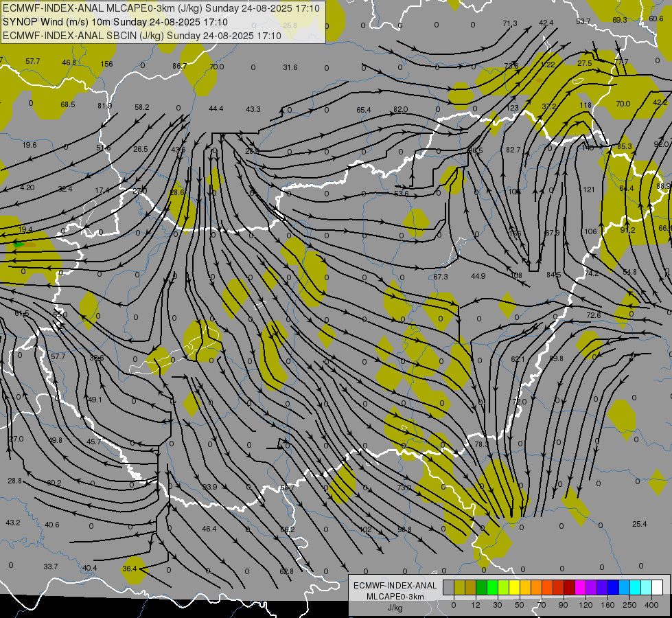Click the SYNOP Wind 10m header line
Viewport: 672px width, 618px height.
pyautogui.click(x=115, y=22)
